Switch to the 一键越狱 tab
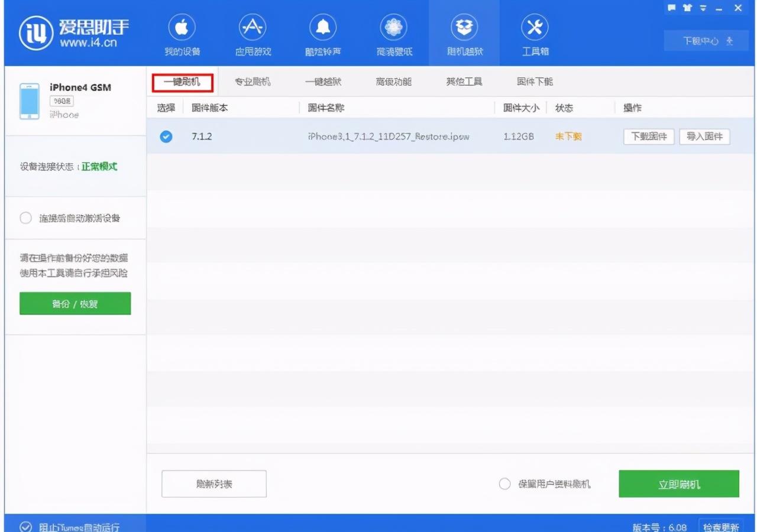 click(323, 82)
